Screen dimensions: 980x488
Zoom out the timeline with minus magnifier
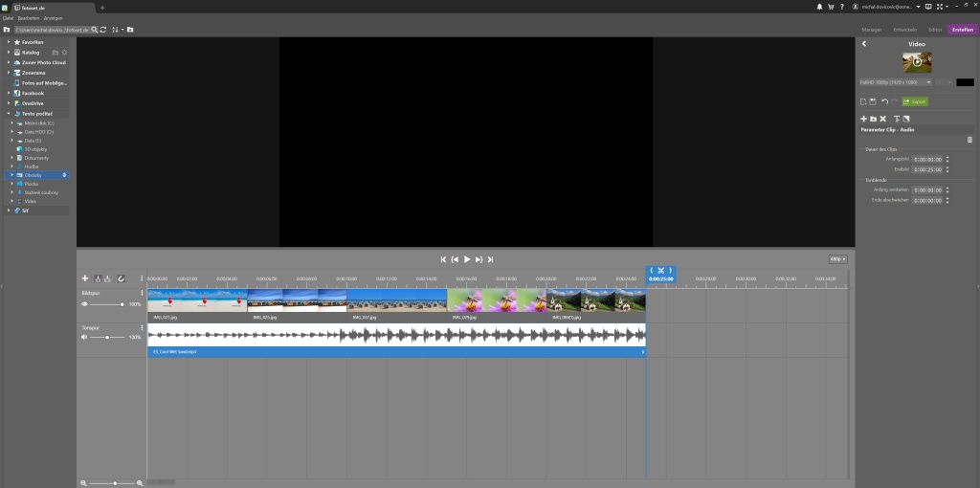pos(83,483)
